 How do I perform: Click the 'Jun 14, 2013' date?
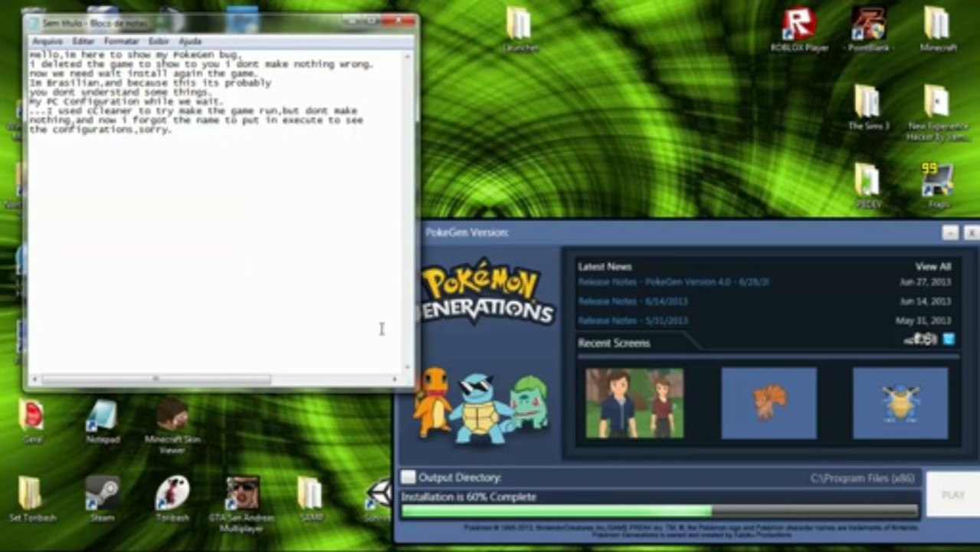point(925,301)
